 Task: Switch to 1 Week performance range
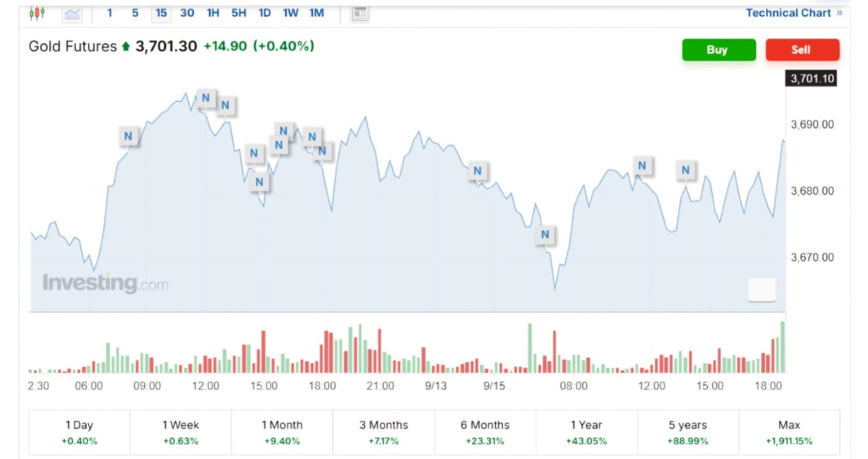pos(180,432)
